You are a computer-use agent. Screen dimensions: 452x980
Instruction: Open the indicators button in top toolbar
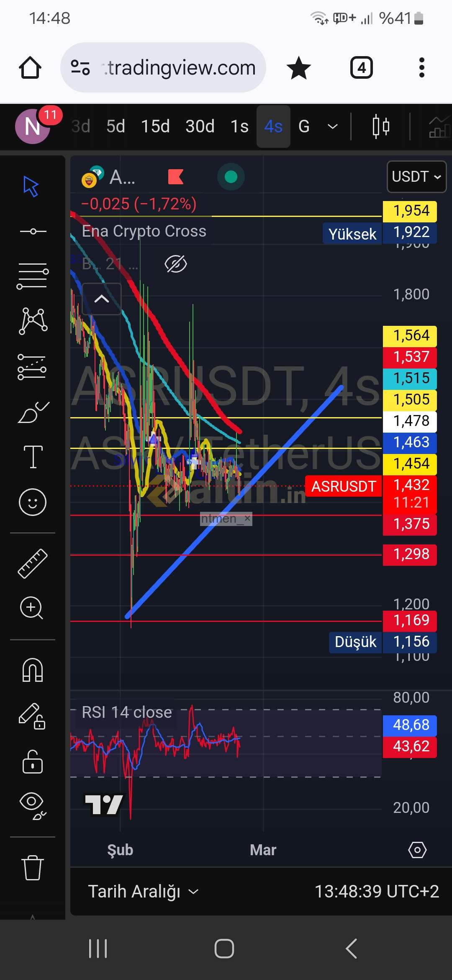pyautogui.click(x=440, y=126)
